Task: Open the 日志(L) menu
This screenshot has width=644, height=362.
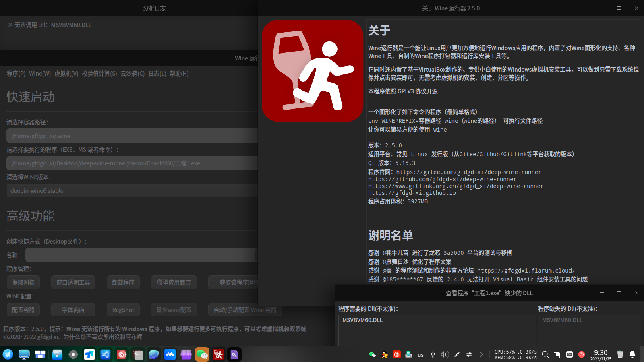Action: [157, 74]
